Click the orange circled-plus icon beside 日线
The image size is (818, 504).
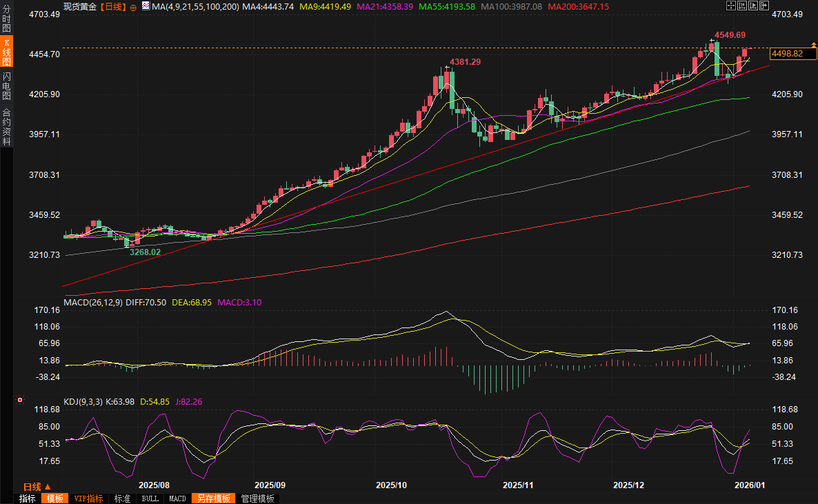133,7
